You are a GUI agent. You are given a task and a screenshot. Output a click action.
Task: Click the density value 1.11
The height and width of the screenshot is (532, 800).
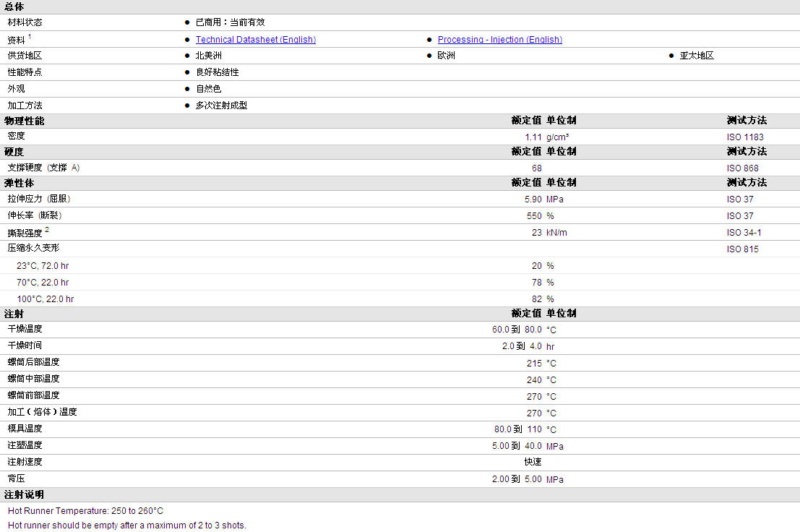pyautogui.click(x=533, y=137)
